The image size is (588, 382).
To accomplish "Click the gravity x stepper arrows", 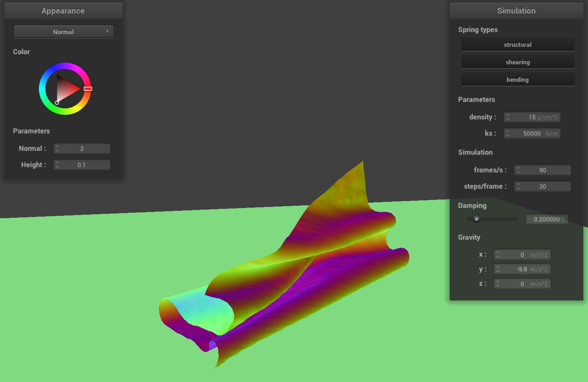I will 498,255.
